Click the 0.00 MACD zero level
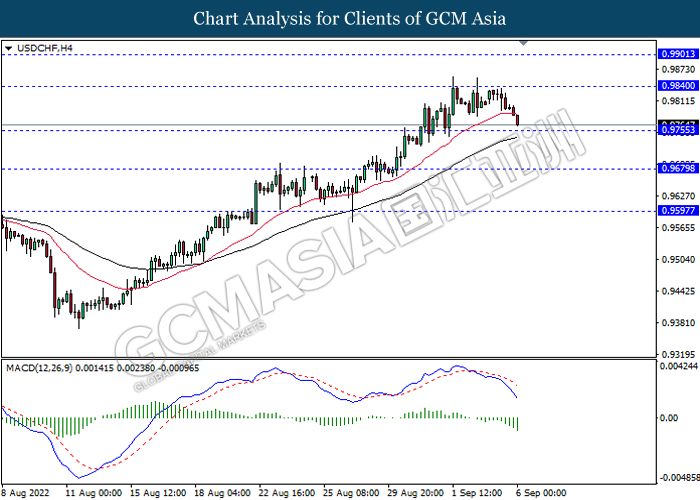Viewport: 700px width, 500px height. pyautogui.click(x=669, y=418)
